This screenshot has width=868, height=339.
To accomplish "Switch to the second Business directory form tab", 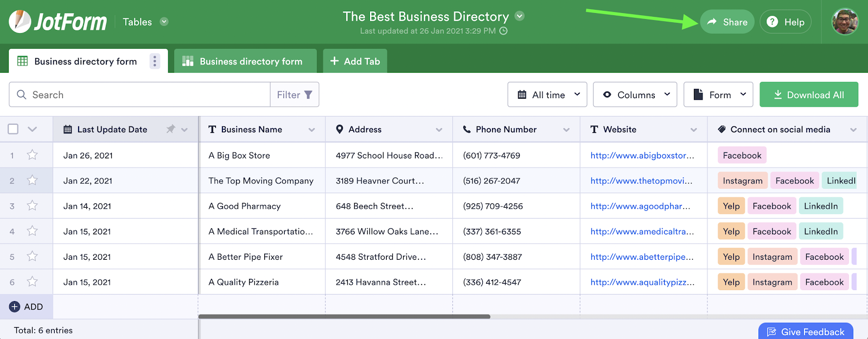I will [x=245, y=61].
